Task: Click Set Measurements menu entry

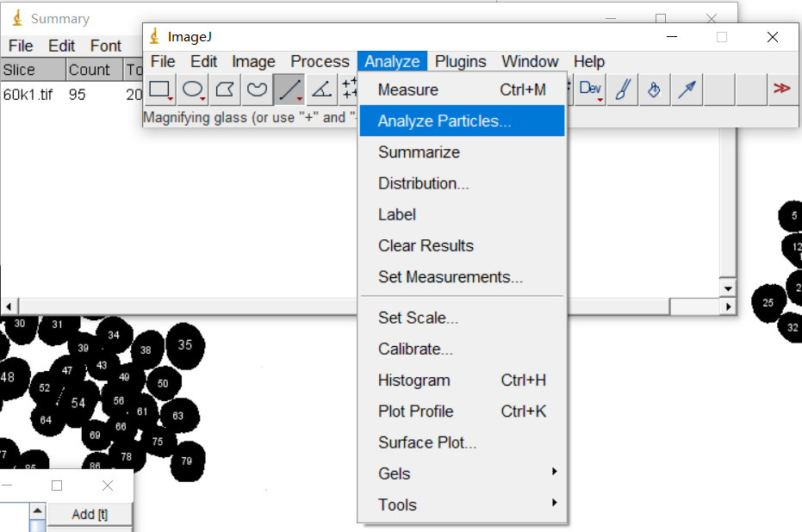Action: click(450, 277)
